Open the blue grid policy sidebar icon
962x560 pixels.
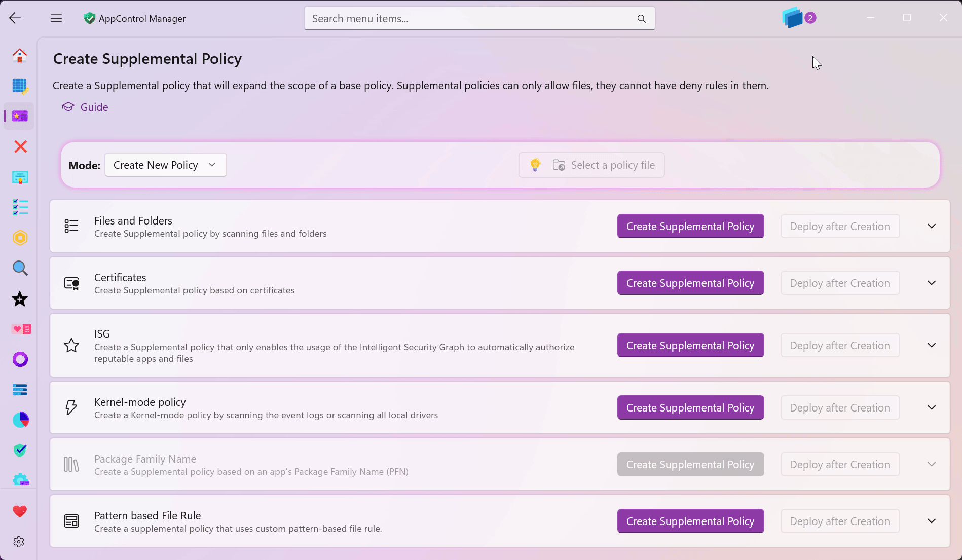(20, 86)
